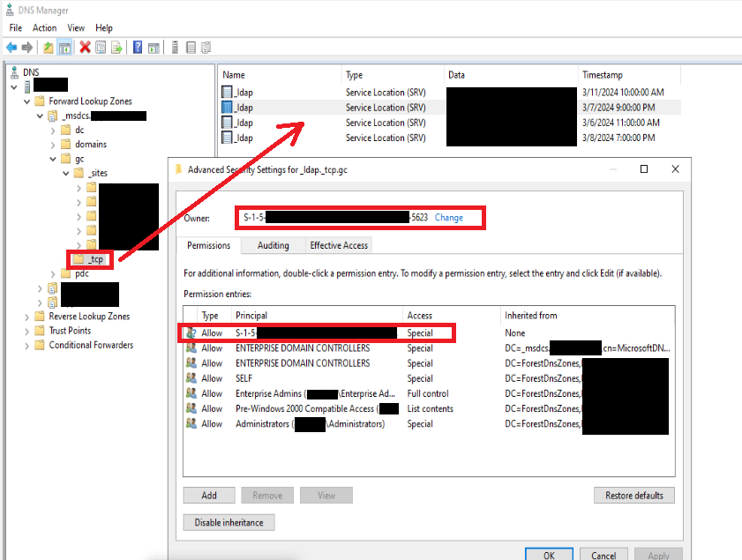
Task: Select the _ldap record dated 3/8/2024
Action: coord(451,138)
